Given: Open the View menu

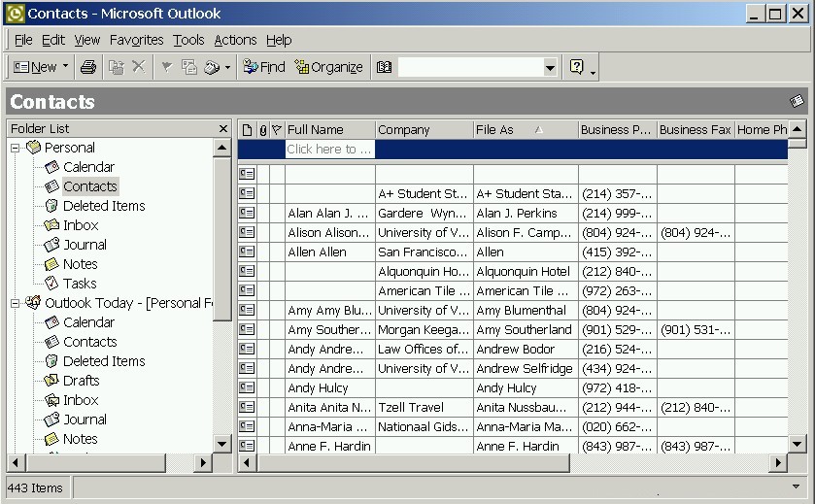Looking at the screenshot, I should [86, 40].
